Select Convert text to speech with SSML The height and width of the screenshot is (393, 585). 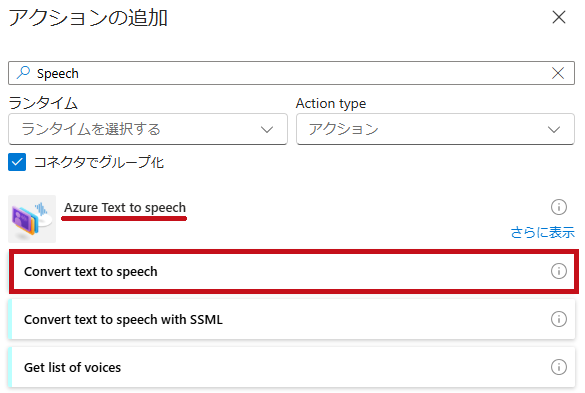(x=291, y=319)
